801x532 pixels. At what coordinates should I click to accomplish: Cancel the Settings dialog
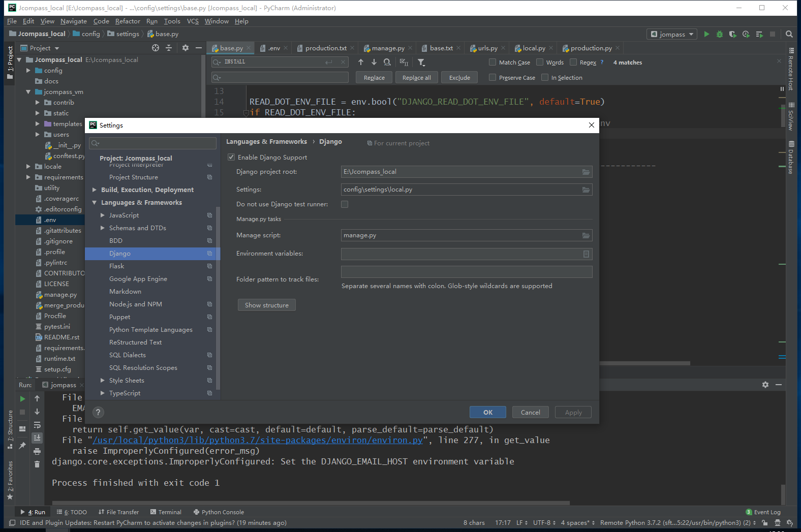(531, 413)
